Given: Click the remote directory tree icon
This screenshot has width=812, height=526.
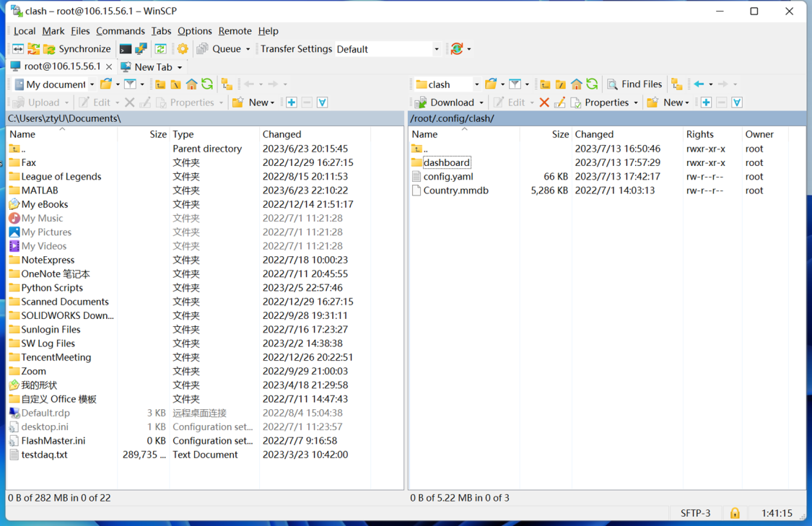Looking at the screenshot, I should point(677,84).
